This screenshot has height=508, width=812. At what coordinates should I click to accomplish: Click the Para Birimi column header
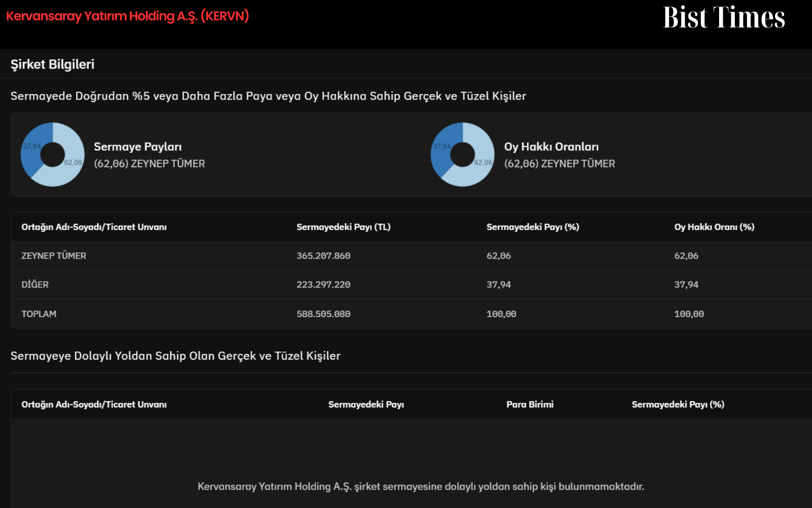pyautogui.click(x=530, y=404)
